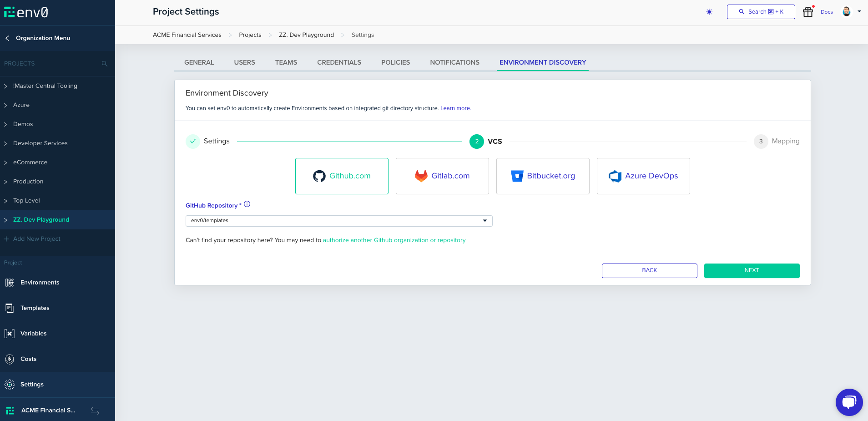Click the Organization Menu back arrow

(7, 38)
